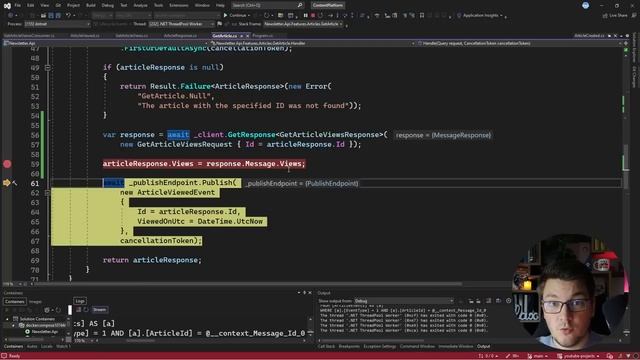The image size is (640, 360).
Task: Click the Save All toolbar icon
Action: [58, 16]
